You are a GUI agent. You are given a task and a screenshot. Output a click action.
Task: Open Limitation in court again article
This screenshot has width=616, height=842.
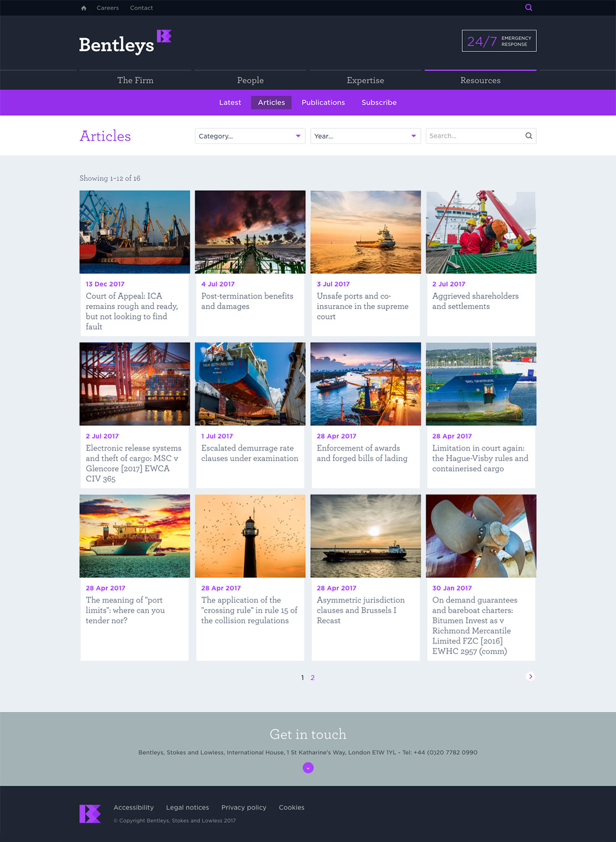point(480,458)
